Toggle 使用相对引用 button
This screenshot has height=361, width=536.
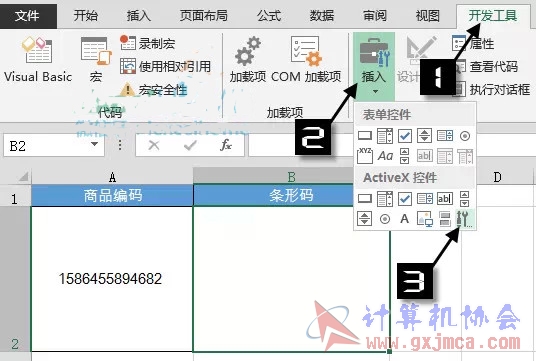click(x=165, y=66)
